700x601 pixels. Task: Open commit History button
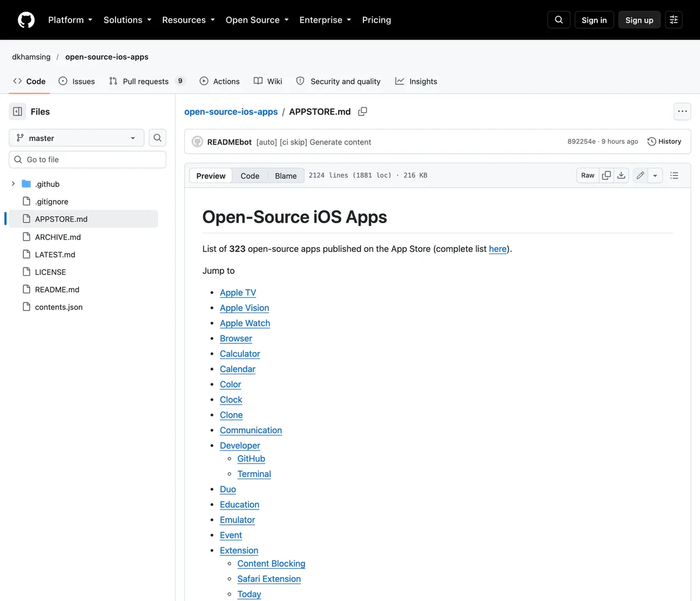[x=664, y=142]
